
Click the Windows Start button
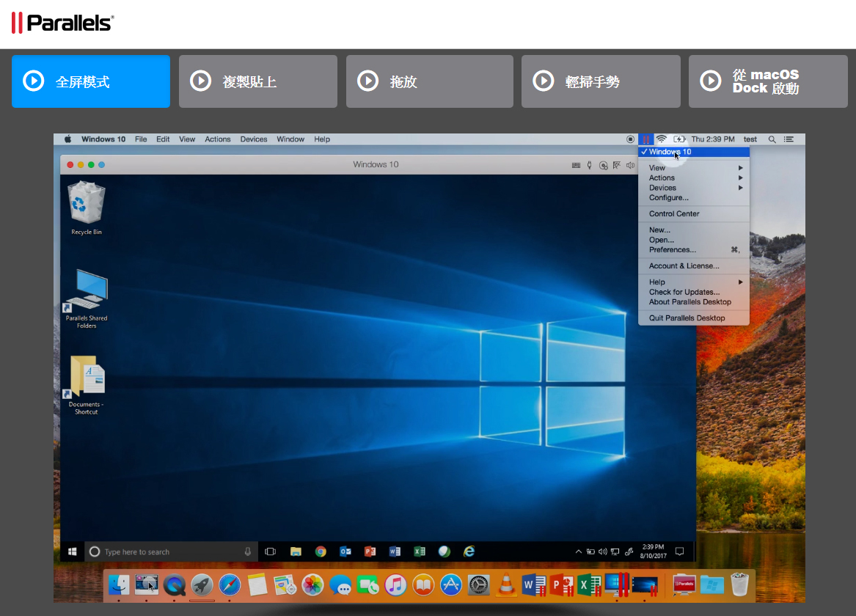[x=73, y=551]
